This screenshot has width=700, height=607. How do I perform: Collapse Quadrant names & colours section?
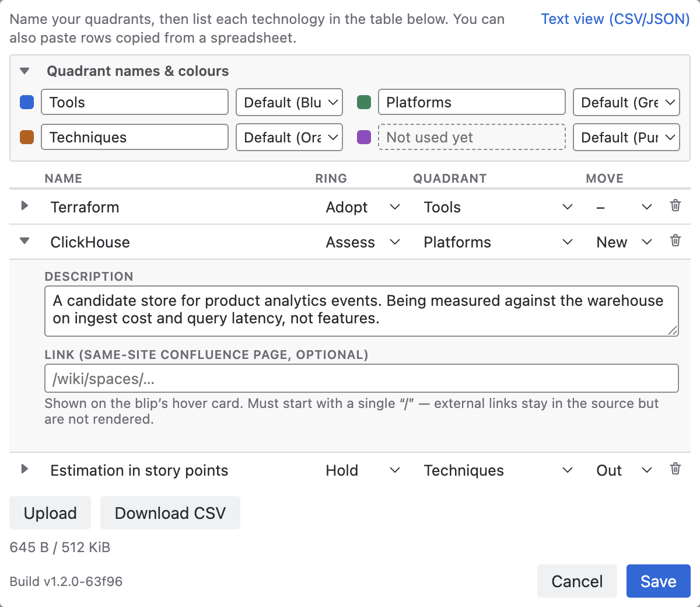24,71
